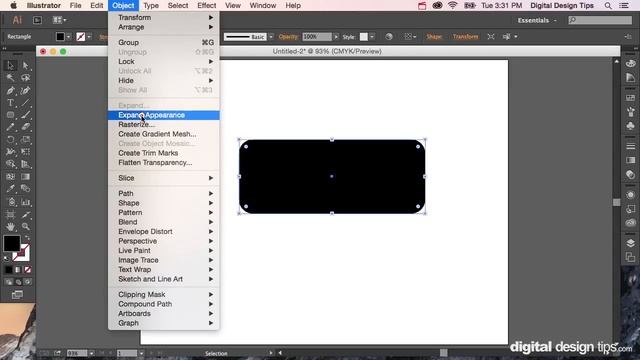
Task: Open the zoom level dropdown at bottom
Action: [91, 353]
